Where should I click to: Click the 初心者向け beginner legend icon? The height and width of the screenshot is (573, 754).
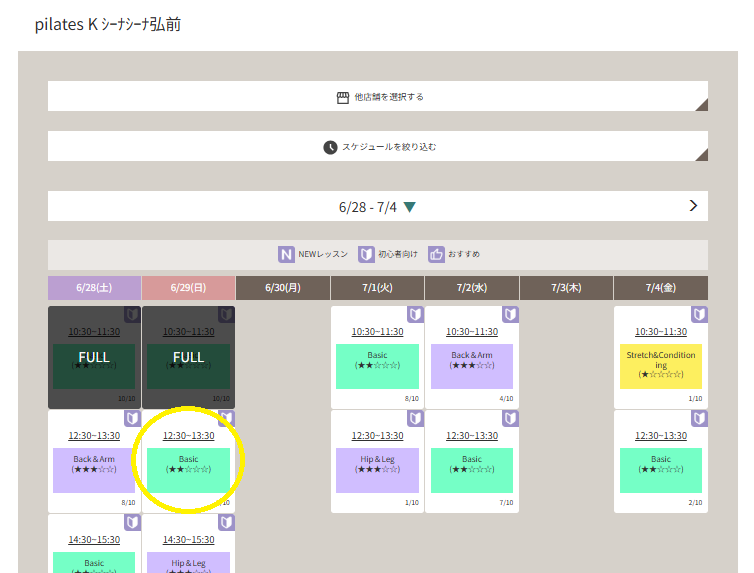(366, 254)
